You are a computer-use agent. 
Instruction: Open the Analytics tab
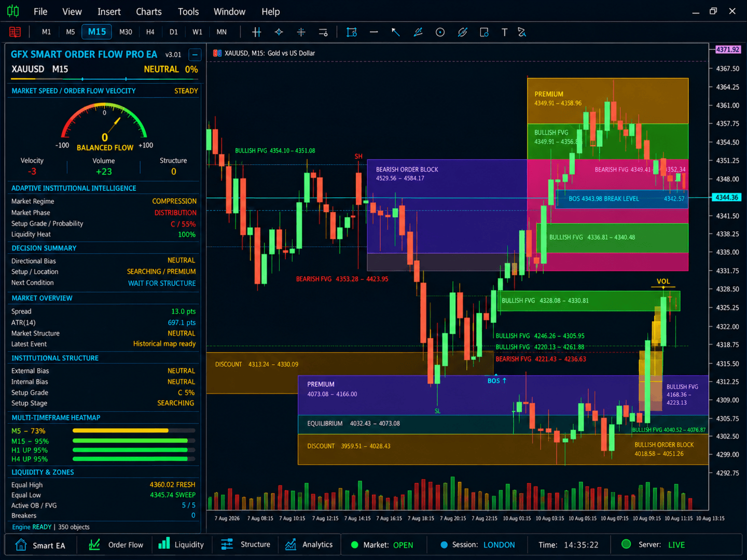click(x=309, y=545)
